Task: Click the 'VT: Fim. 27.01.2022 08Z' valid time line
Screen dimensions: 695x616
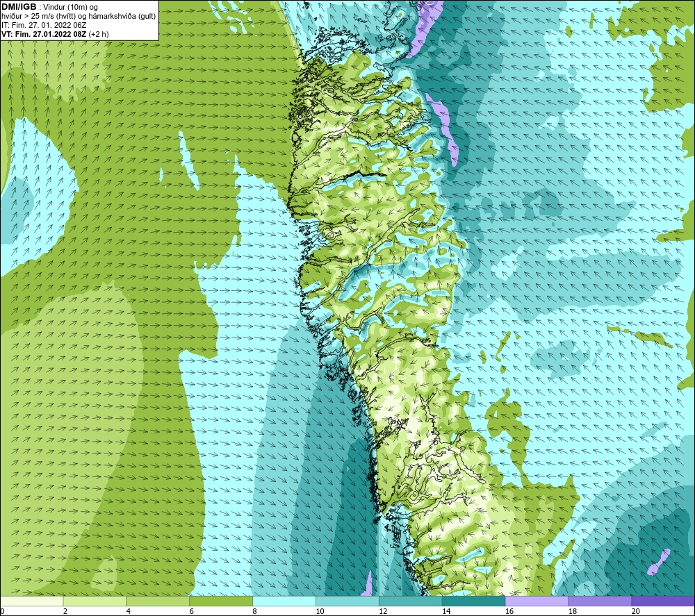Action: 55,34
